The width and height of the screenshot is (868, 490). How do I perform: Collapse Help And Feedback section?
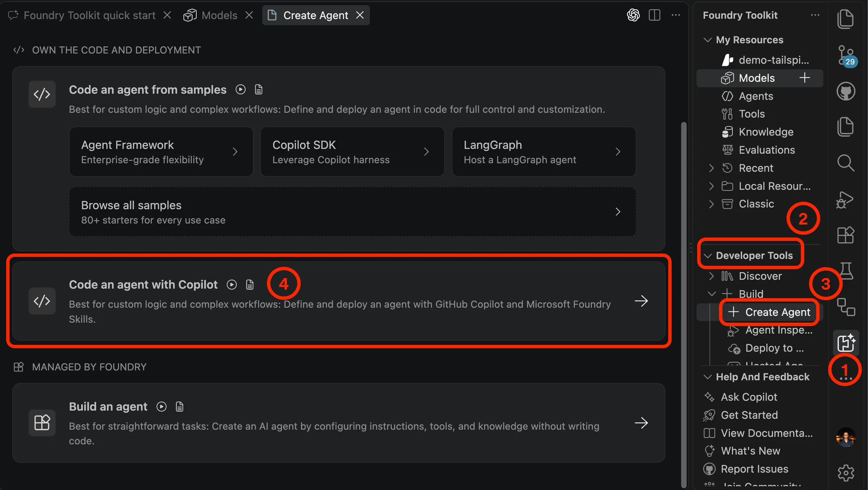pyautogui.click(x=707, y=377)
